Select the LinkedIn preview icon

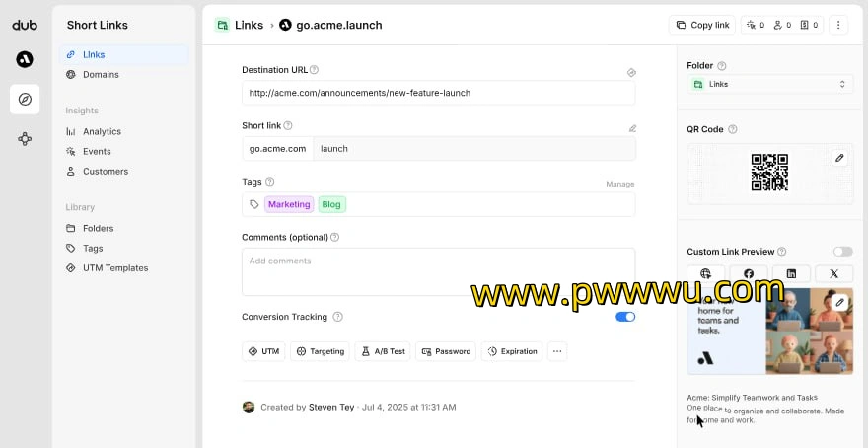(791, 273)
